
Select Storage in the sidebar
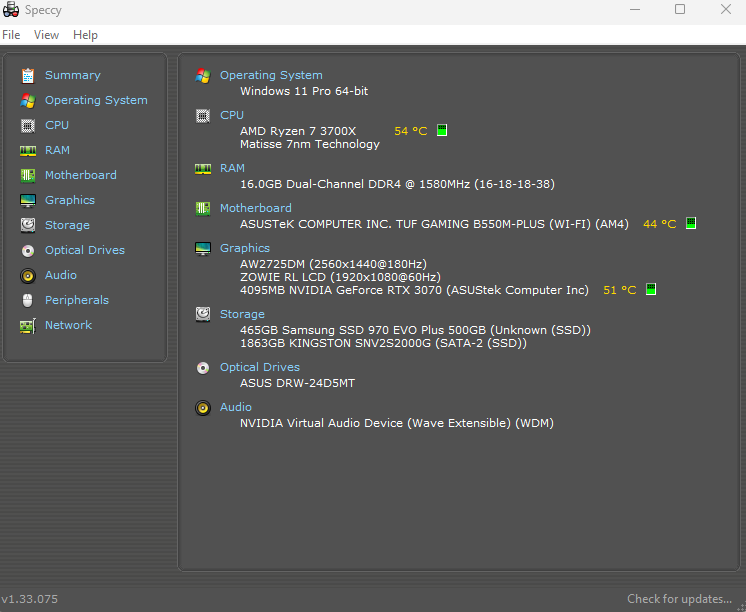pyautogui.click(x=67, y=225)
